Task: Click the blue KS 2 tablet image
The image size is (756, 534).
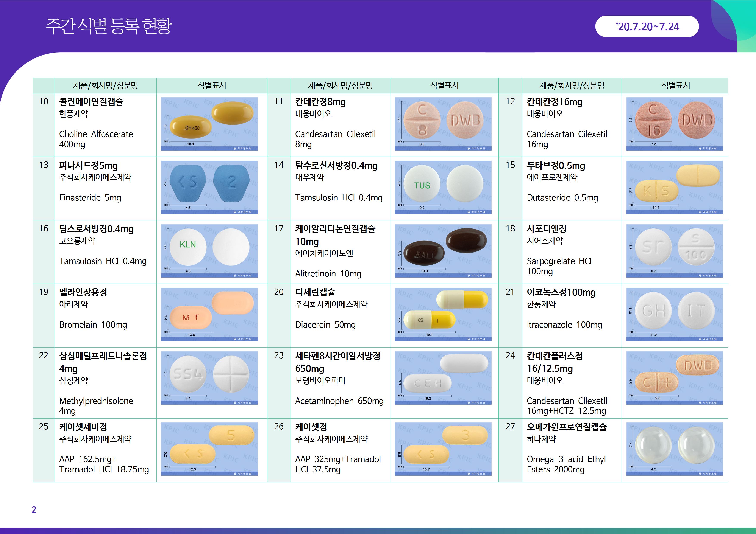Action: tap(209, 187)
